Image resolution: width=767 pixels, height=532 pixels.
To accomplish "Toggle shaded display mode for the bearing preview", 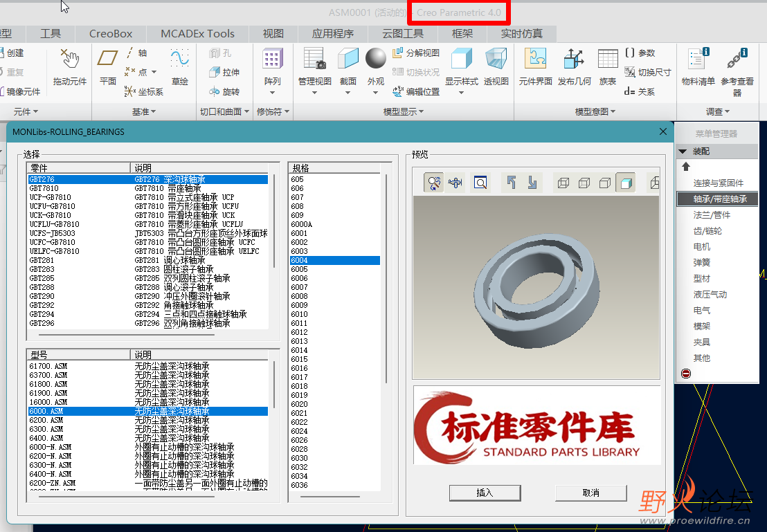I will (625, 182).
